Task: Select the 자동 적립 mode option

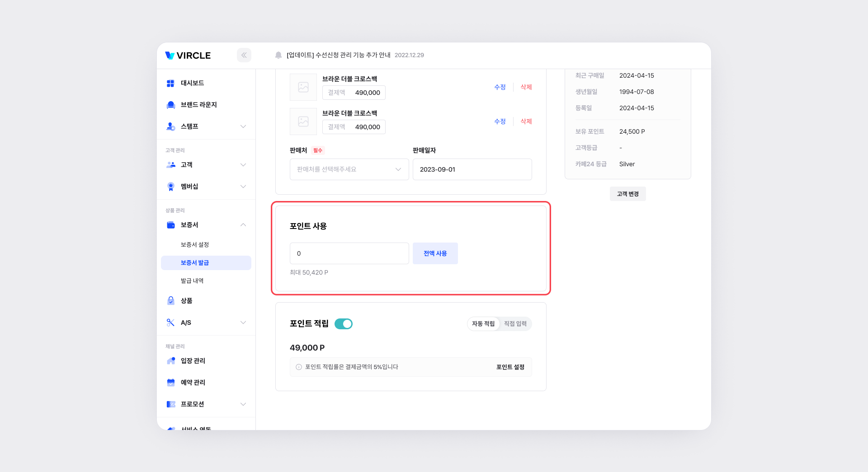Action: point(483,324)
